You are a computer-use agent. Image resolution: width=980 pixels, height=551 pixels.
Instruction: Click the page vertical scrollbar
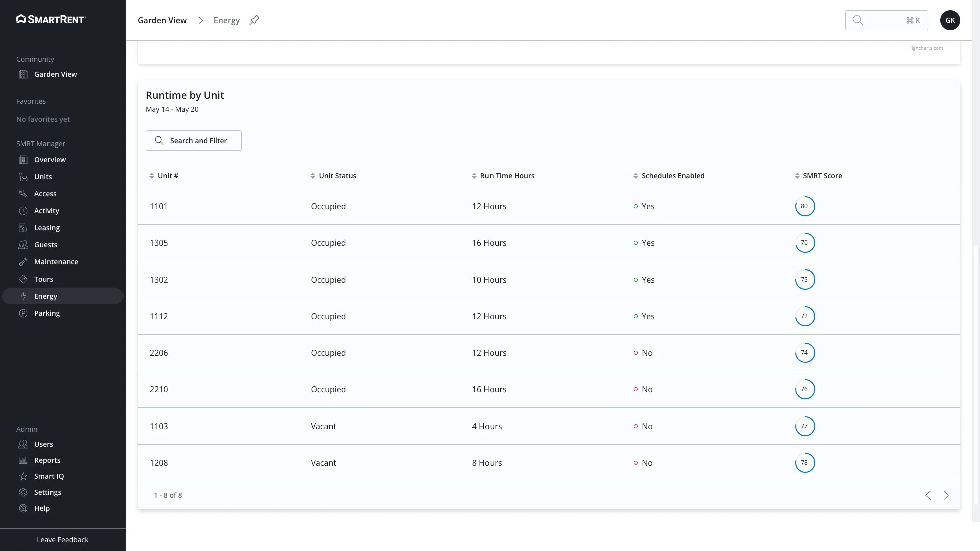pyautogui.click(x=976, y=374)
